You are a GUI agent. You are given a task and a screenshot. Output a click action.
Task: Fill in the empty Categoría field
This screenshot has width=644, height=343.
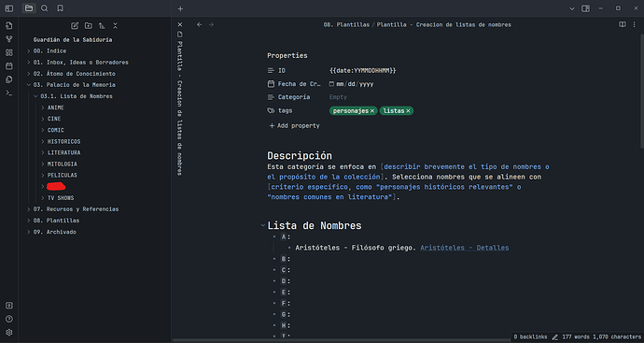pos(338,97)
